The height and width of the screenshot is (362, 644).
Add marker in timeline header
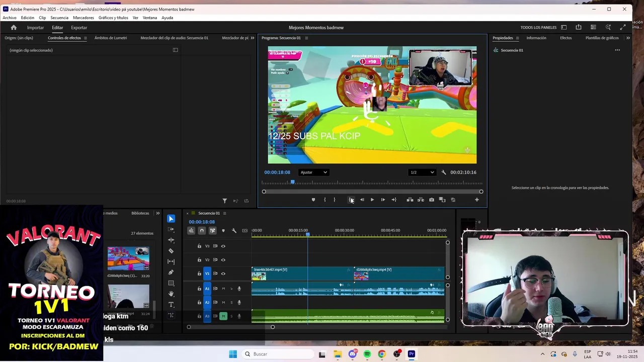pyautogui.click(x=223, y=231)
